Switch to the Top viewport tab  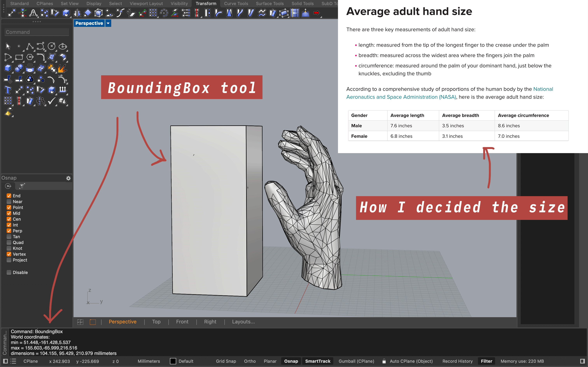156,322
